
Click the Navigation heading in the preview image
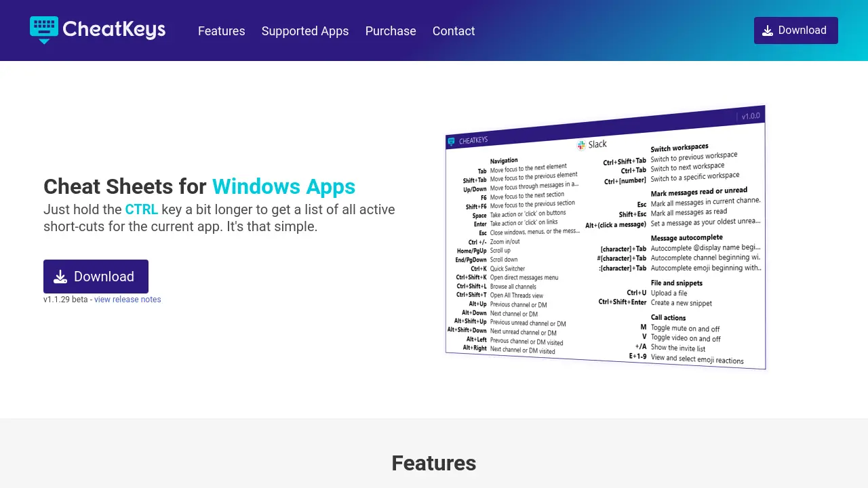click(504, 161)
